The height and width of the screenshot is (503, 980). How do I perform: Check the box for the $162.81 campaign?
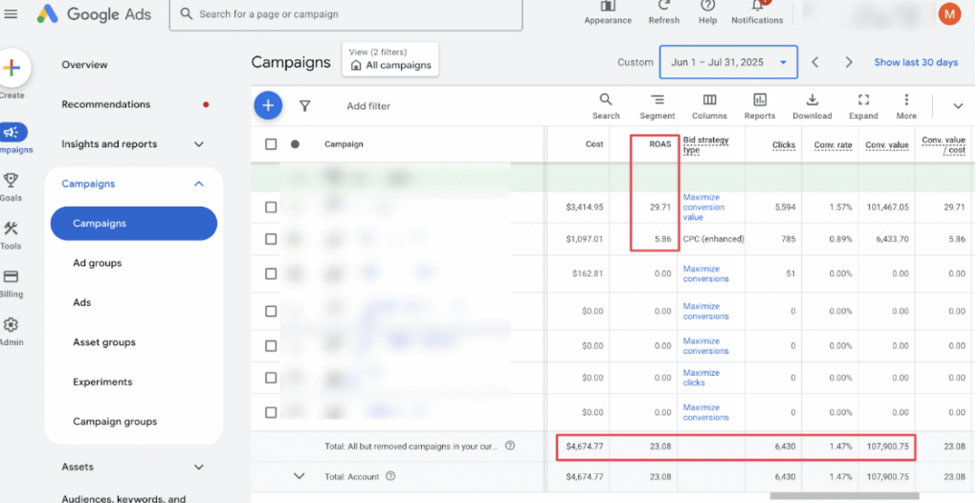pos(271,273)
